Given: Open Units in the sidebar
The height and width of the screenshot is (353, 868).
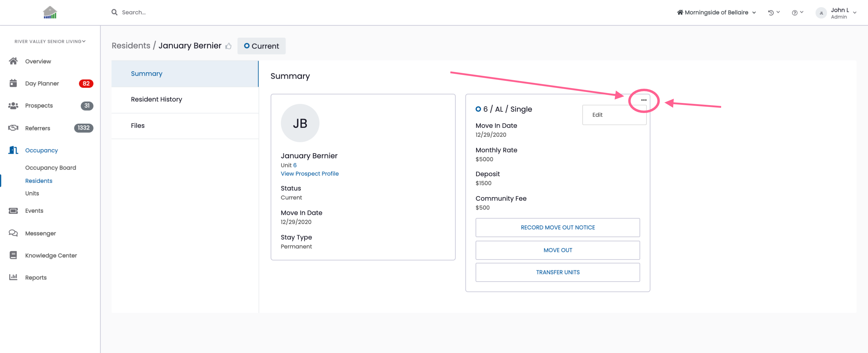Looking at the screenshot, I should 32,193.
